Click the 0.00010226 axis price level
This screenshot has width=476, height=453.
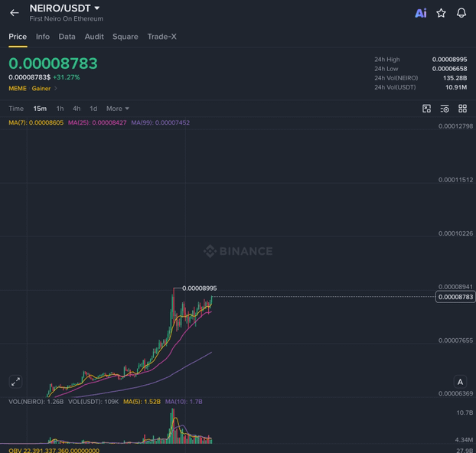(455, 233)
